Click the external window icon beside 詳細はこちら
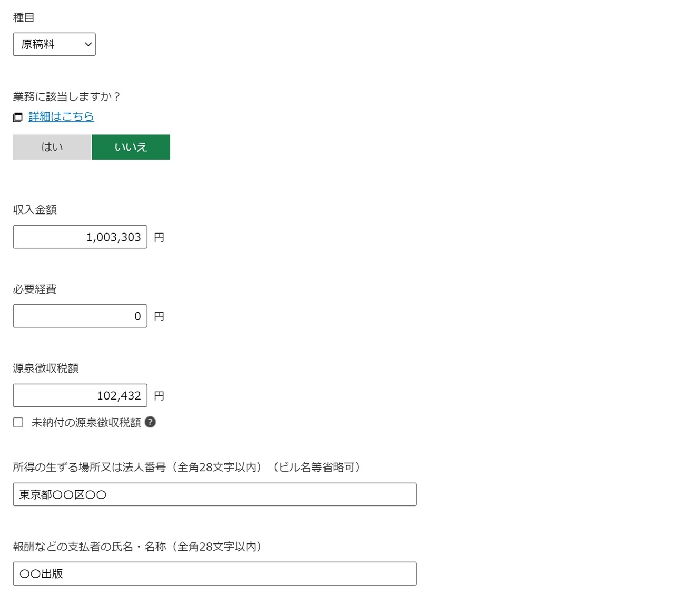Viewport: 700px width, 593px height. click(18, 117)
